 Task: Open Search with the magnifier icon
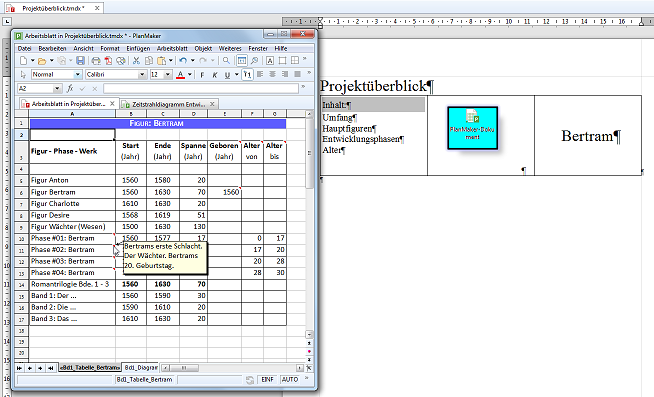226,61
